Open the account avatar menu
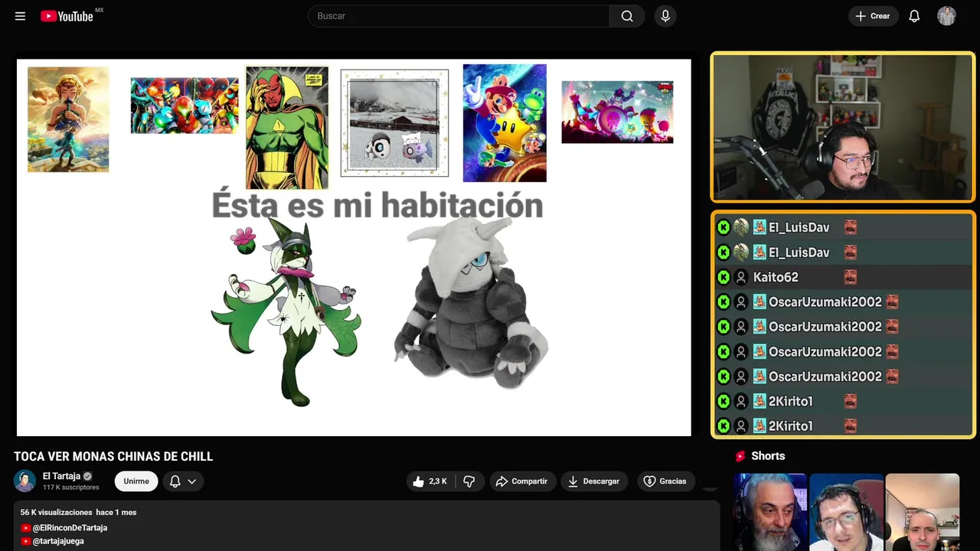980x551 pixels. tap(946, 16)
